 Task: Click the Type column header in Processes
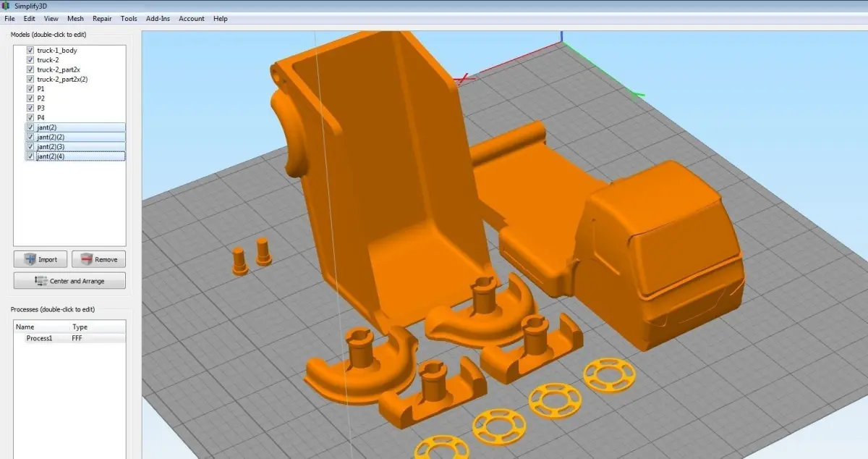(x=80, y=327)
